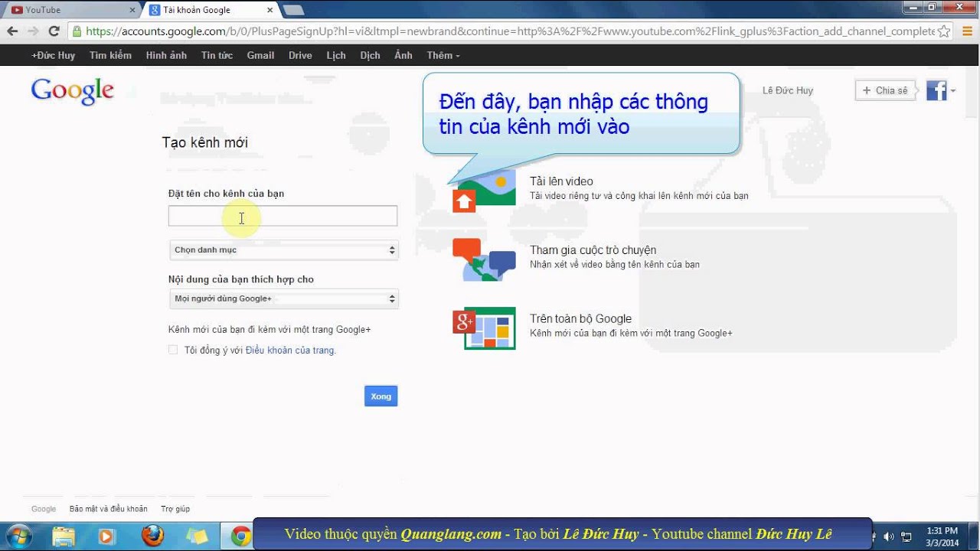Open a new browser tab
This screenshot has width=980, height=551.
click(293, 10)
